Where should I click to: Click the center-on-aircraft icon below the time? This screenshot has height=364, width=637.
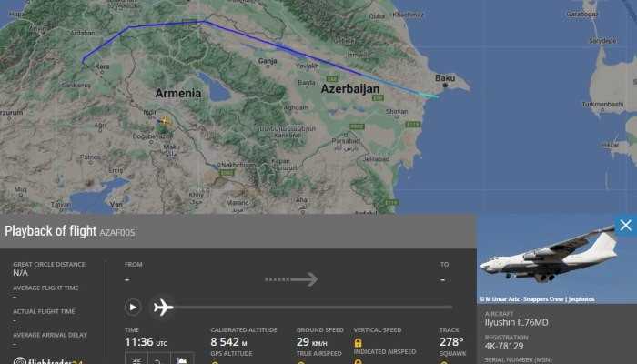[x=136, y=359]
